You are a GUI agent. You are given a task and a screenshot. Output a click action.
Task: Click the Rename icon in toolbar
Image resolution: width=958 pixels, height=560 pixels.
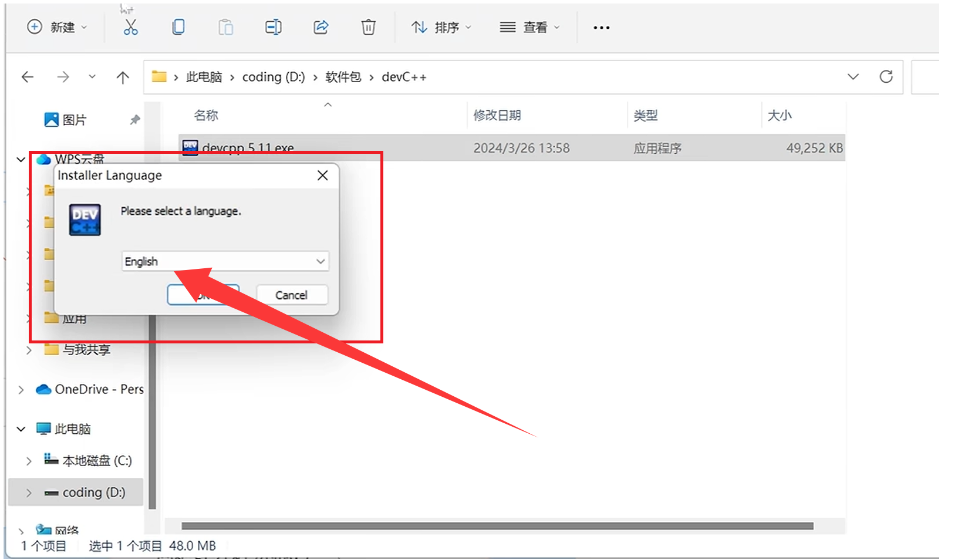[274, 27]
